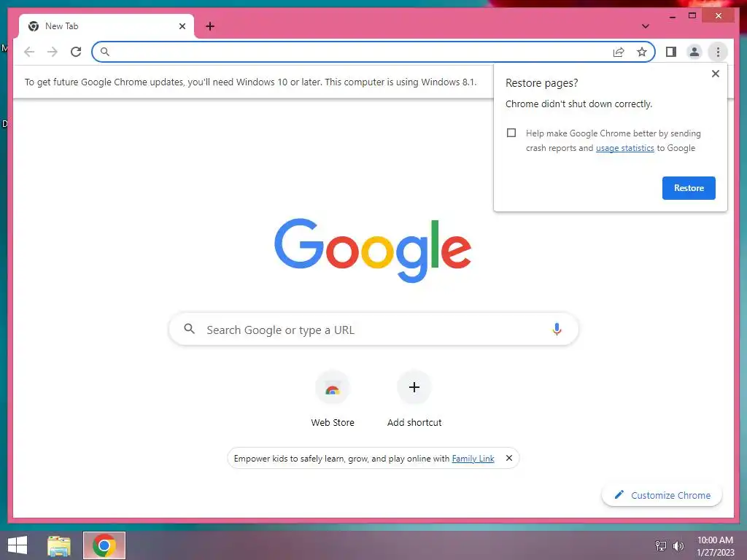Open the Web Store shortcut
This screenshot has width=747, height=560.
point(333,400)
